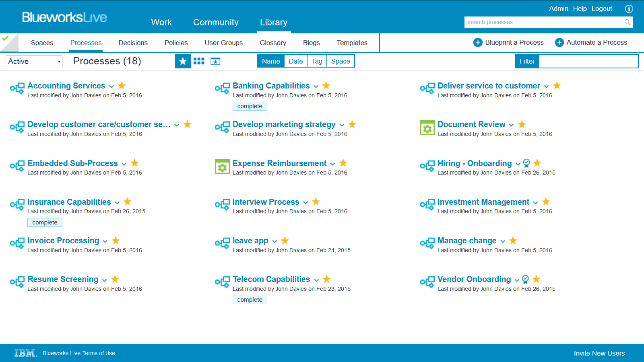Switch to the Community section
Screen dimensions: 644x362
(216, 23)
